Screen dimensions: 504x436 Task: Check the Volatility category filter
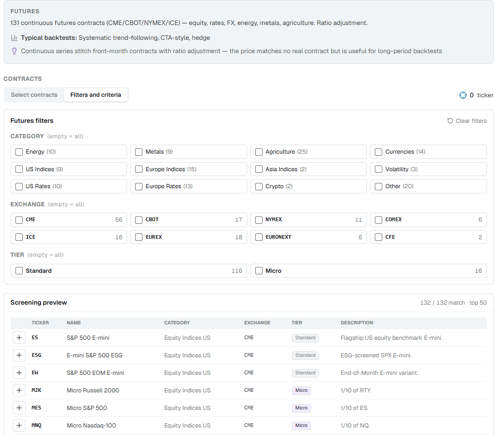point(379,169)
